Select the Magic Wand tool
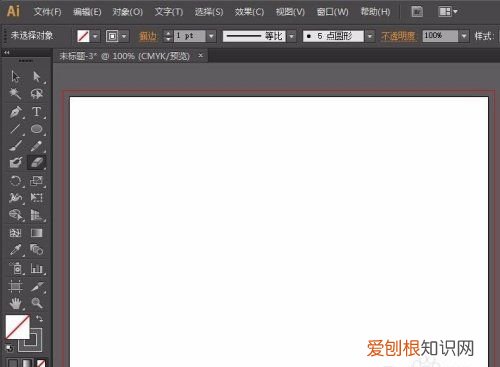The height and width of the screenshot is (367, 500). click(15, 94)
